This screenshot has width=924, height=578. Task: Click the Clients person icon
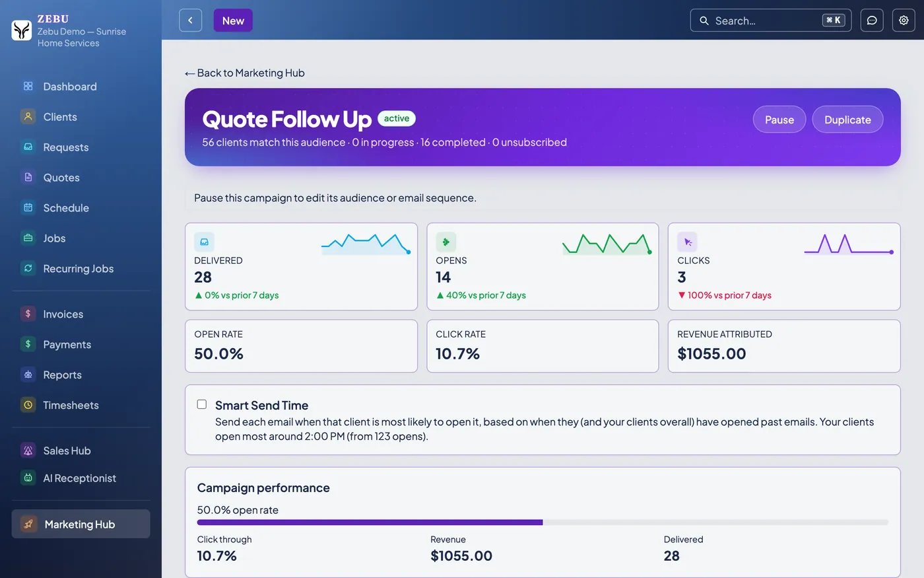tap(28, 117)
